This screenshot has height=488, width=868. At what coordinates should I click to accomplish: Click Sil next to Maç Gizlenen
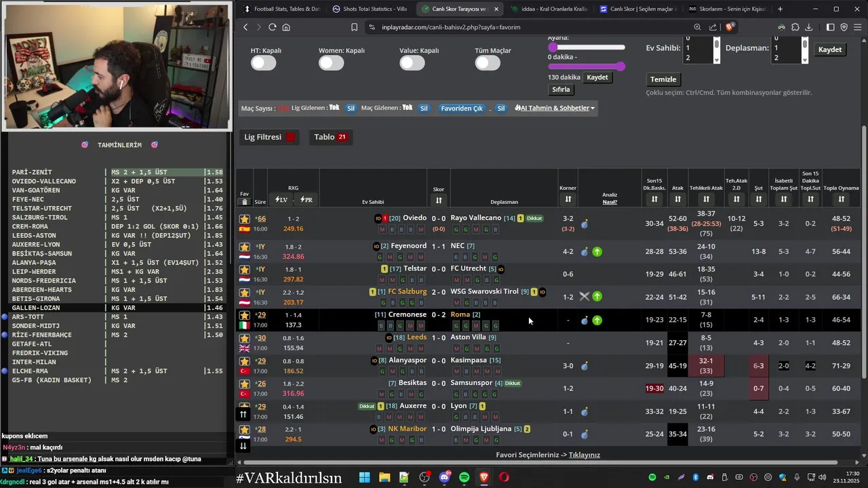pos(424,108)
